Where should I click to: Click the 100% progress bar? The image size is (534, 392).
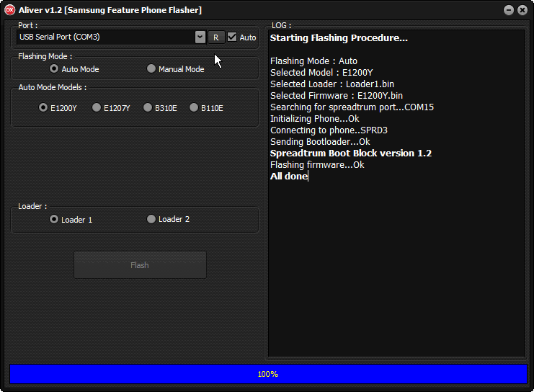coord(268,374)
